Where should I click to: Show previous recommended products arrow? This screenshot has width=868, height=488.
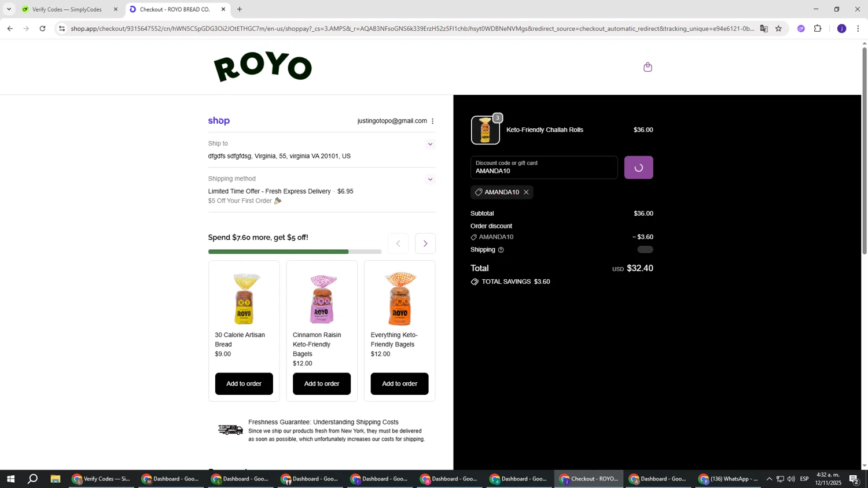click(398, 243)
